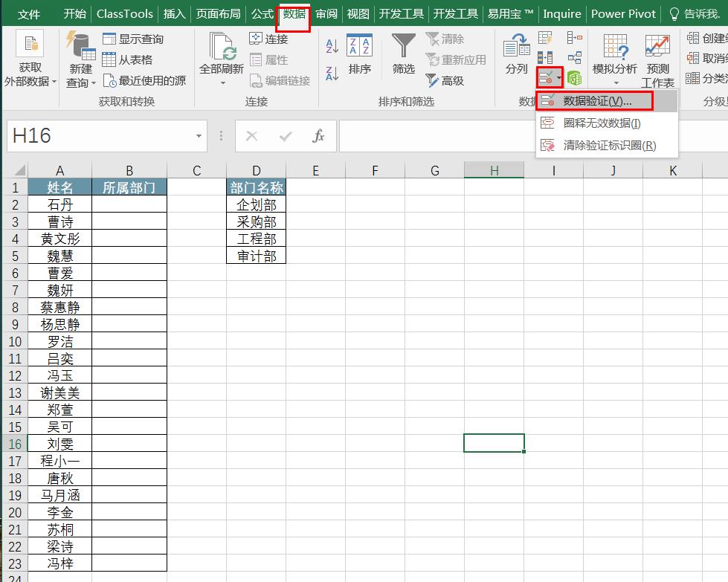Viewport: 728px width, 582px height.
Task: Click the Data Validation ribbon icon
Action: coord(546,77)
